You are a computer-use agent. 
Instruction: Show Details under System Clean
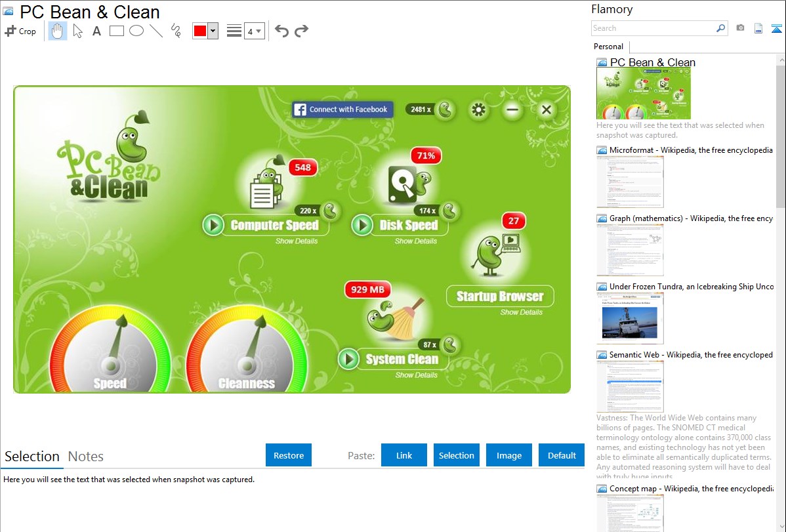416,375
